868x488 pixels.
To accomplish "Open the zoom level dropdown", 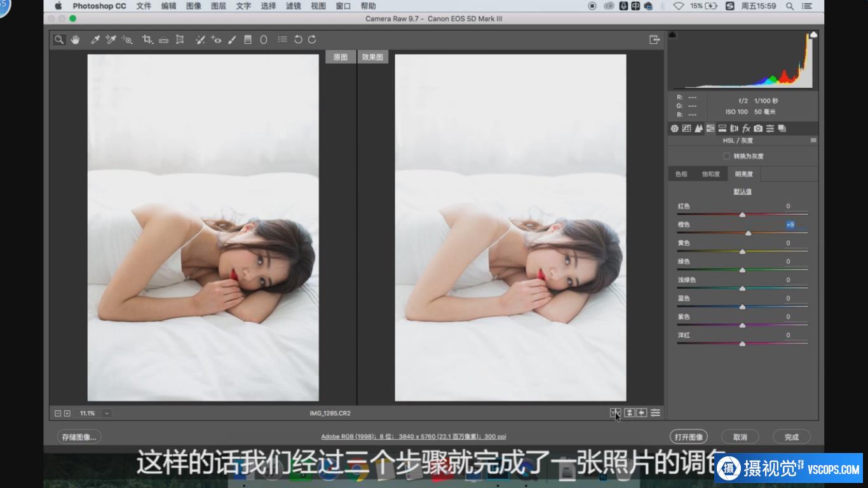I will pos(107,413).
